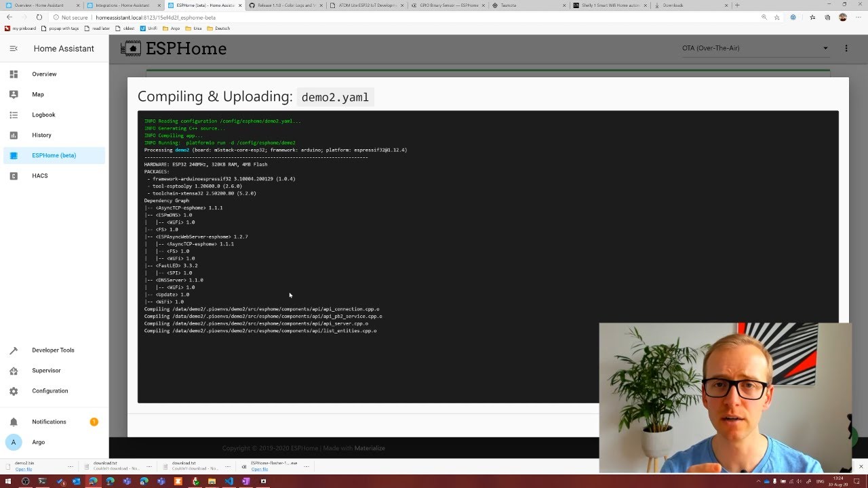The width and height of the screenshot is (868, 488).
Task: Click the Developer Tools hammer icon
Action: 14,350
